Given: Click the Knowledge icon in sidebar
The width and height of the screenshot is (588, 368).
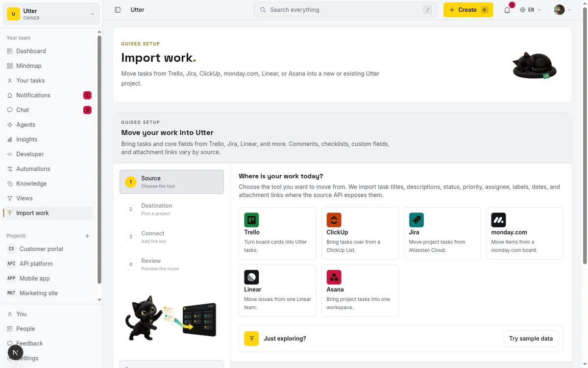Looking at the screenshot, I should 10,184.
